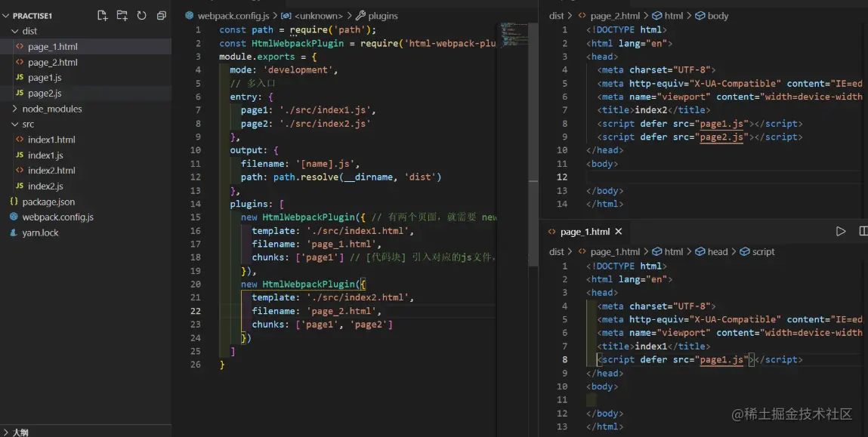Follow the page2.js link in page_2.html

(721, 137)
